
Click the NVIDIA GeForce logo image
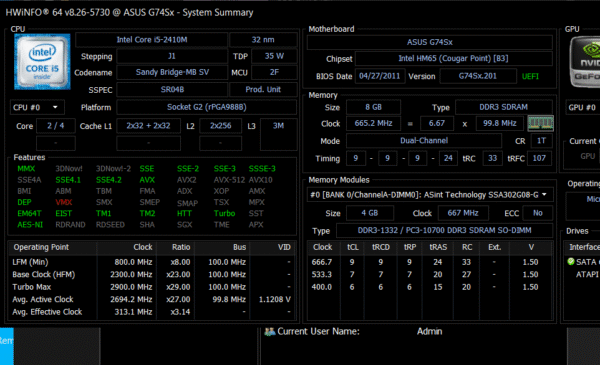(x=585, y=62)
